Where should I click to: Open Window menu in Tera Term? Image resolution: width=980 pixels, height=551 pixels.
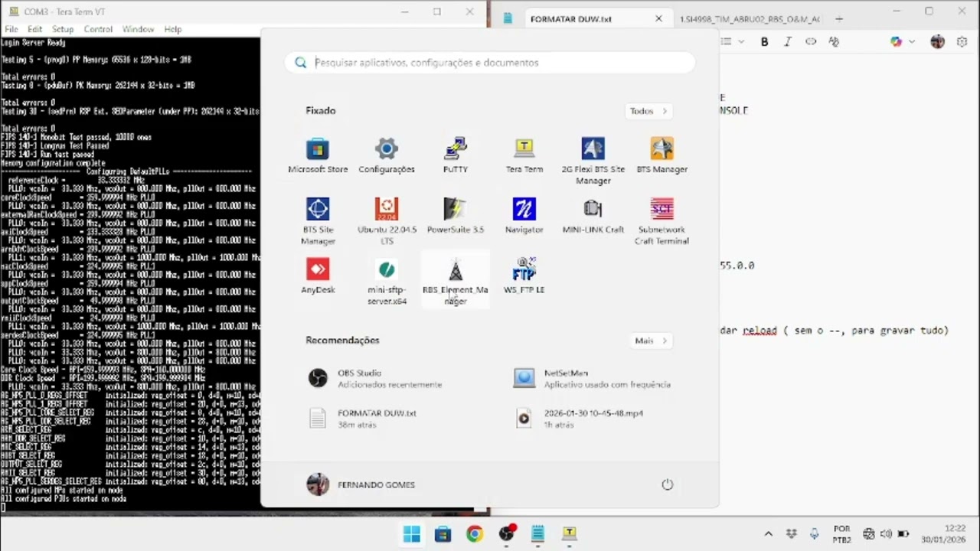click(138, 29)
